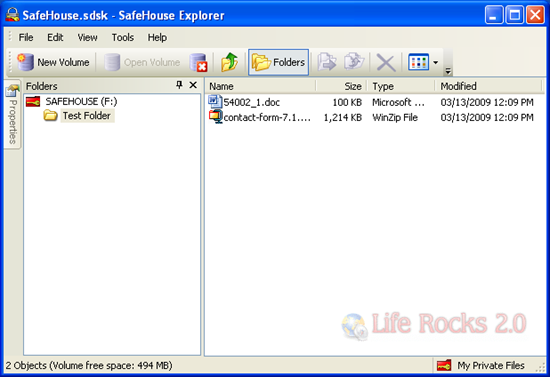Click the red volume icon in status bar

tap(444, 366)
